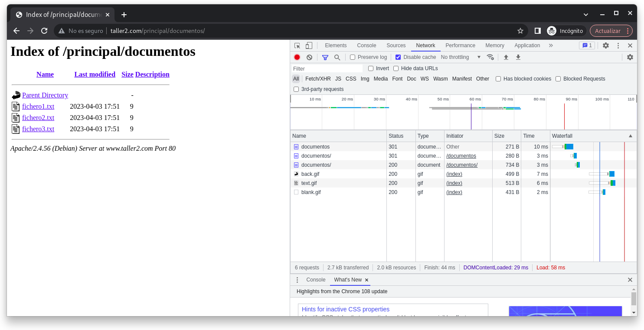Open network conditions Wi-Fi icon
Viewport: 644px width, 330px height.
pos(490,57)
